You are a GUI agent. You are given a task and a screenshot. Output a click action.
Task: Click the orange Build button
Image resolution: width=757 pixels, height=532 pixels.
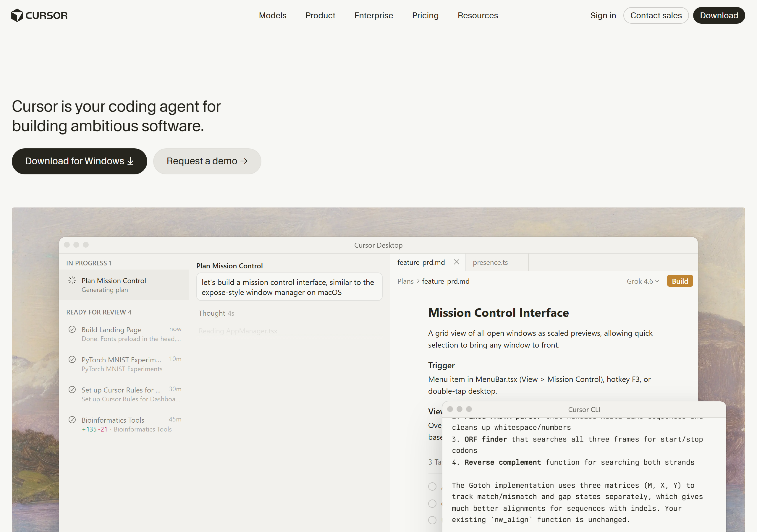point(680,281)
